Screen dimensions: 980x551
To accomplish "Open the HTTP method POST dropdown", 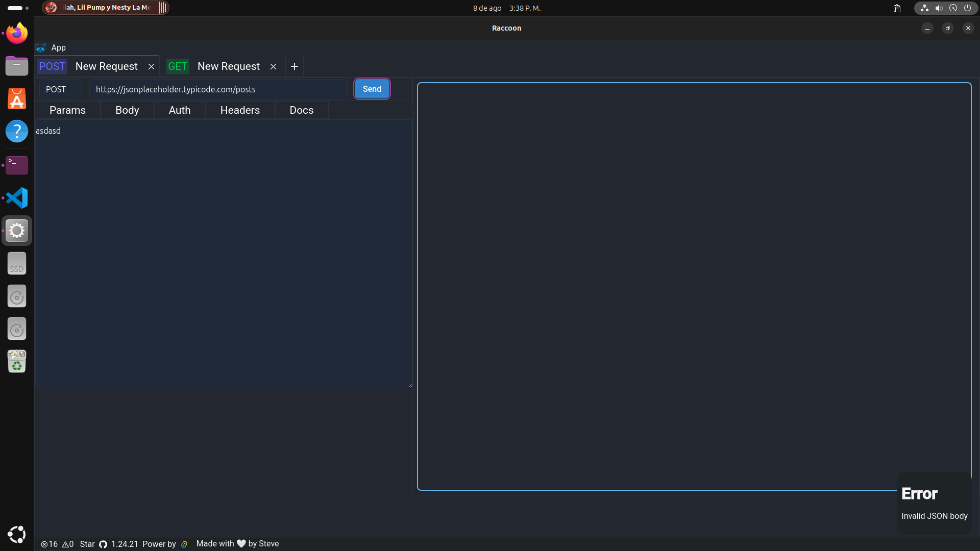I will pyautogui.click(x=60, y=89).
